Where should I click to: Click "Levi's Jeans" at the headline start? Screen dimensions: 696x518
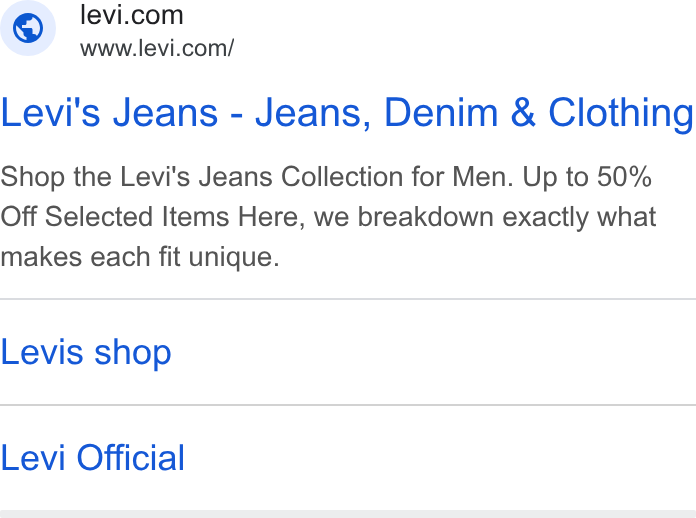tap(109, 113)
